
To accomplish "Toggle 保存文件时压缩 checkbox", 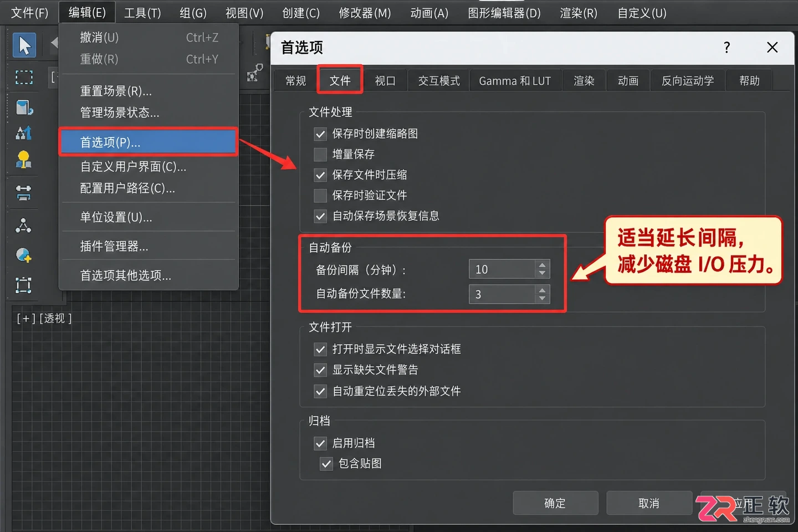I will [x=320, y=175].
